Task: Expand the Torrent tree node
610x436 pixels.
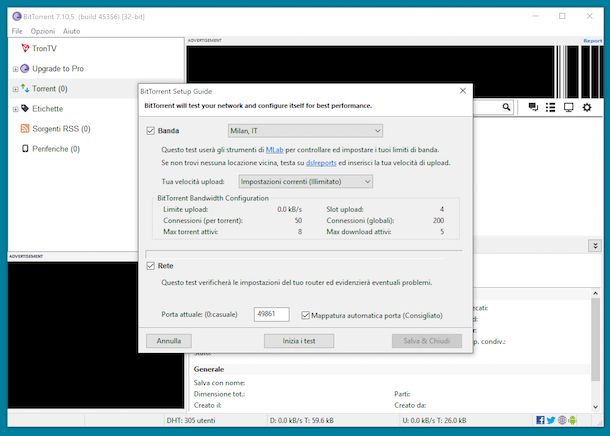Action: click(x=15, y=89)
